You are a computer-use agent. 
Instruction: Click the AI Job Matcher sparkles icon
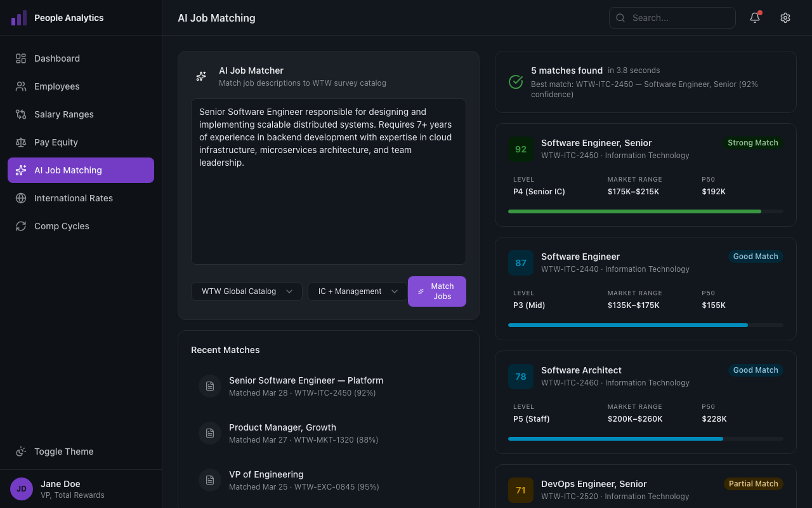(200, 76)
